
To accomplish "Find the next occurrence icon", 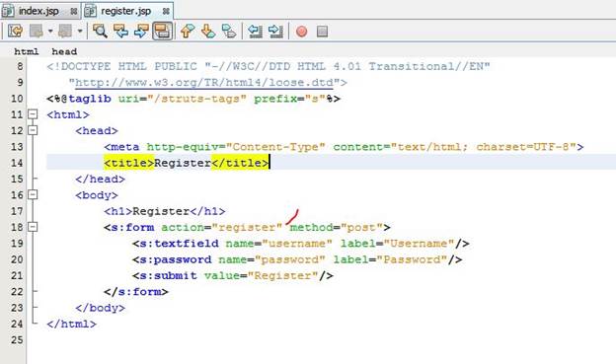I will point(141,31).
